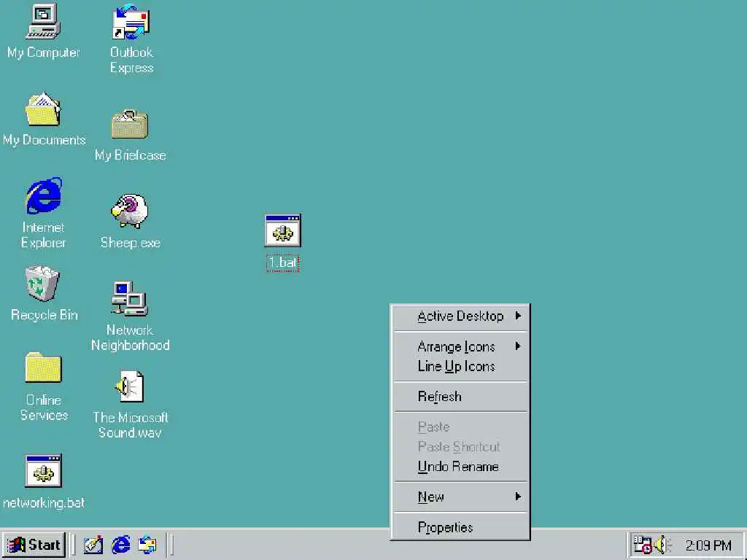Choose Undo Rename in the context menu
This screenshot has width=747, height=560.
[460, 467]
